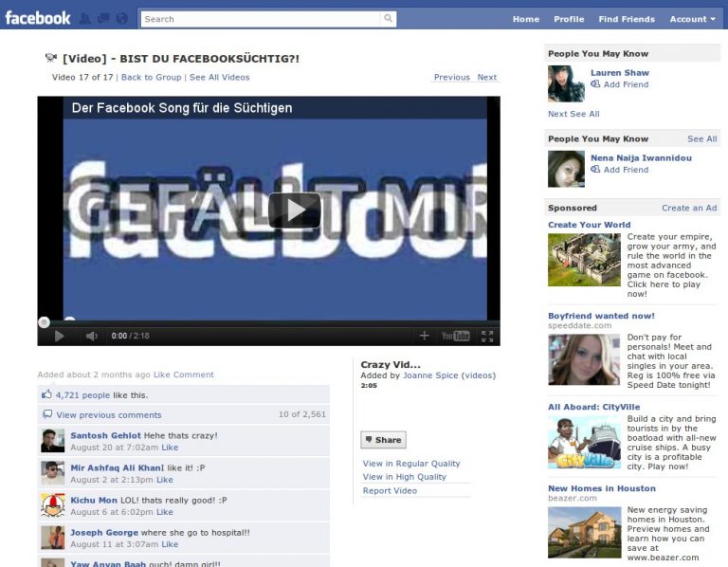Open the CityVille ad image
Screen dimensions: 728x567
pyautogui.click(x=584, y=443)
